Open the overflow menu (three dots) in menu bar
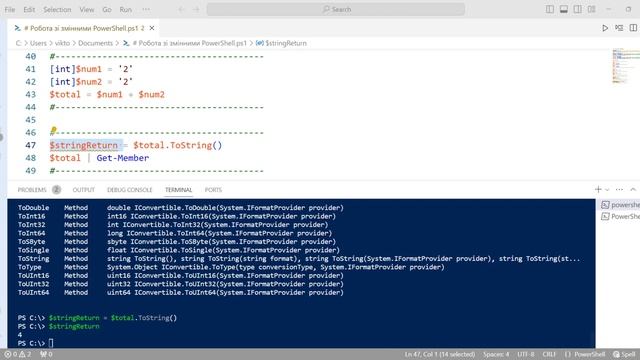The image size is (640, 360). click(x=146, y=9)
